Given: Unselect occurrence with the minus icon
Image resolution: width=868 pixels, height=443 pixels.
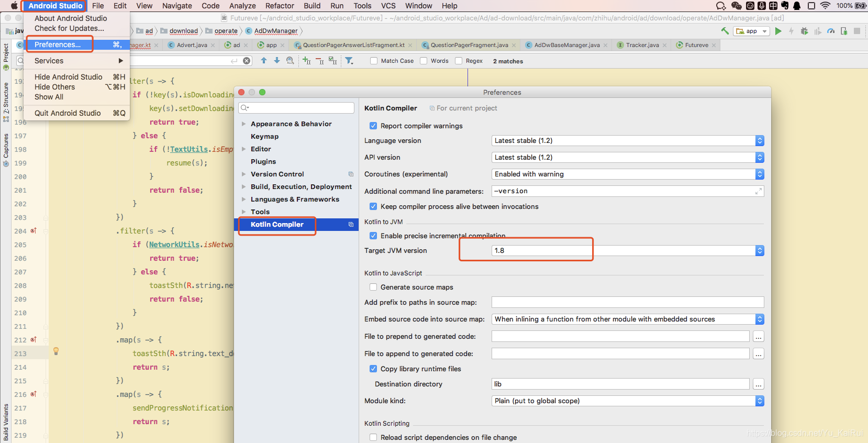Looking at the screenshot, I should click(319, 61).
